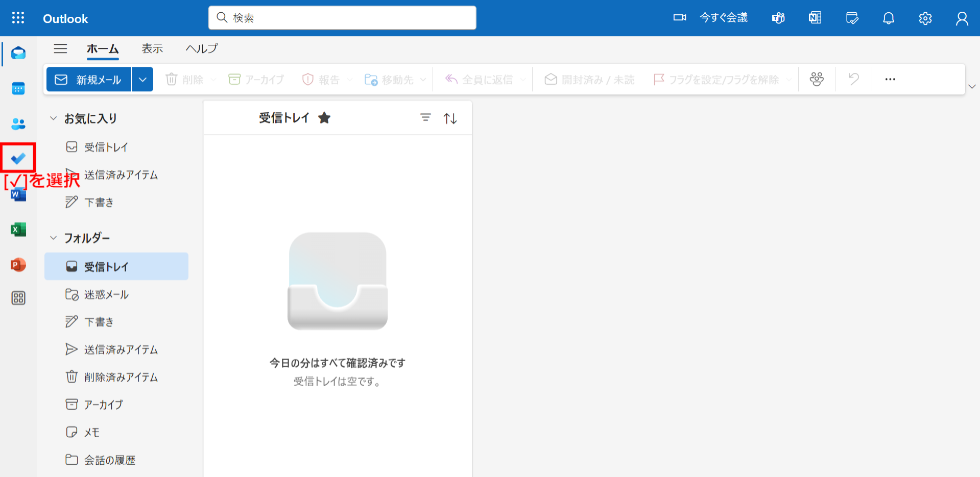This screenshot has width=980, height=477.
Task: Collapse the フォルダー section
Action: coord(53,237)
